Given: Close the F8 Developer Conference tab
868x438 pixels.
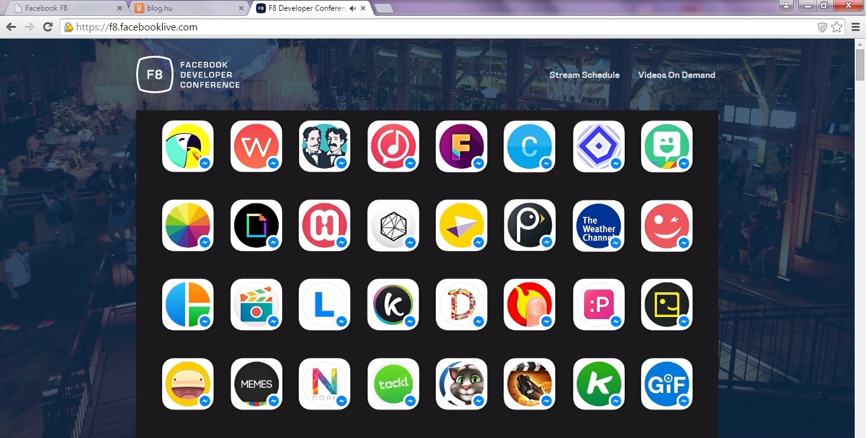Looking at the screenshot, I should pos(363,8).
